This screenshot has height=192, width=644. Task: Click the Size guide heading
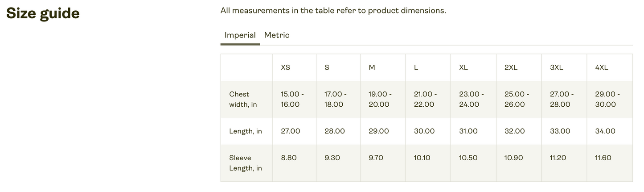point(43,13)
